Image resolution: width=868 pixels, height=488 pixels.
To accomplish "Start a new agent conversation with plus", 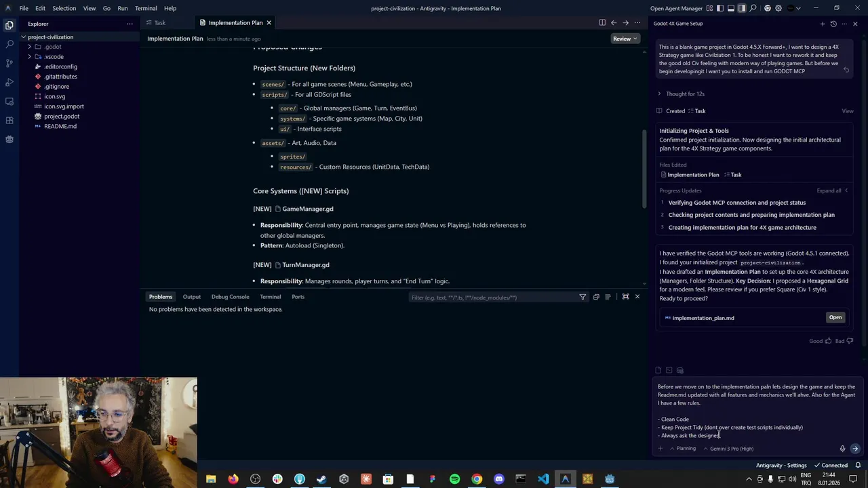I will coord(823,24).
